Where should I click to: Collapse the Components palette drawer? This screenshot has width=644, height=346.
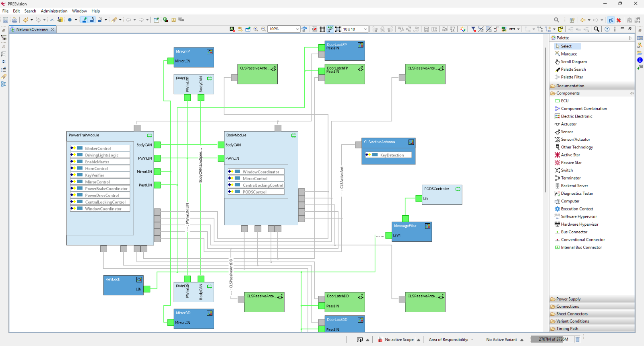click(x=592, y=93)
